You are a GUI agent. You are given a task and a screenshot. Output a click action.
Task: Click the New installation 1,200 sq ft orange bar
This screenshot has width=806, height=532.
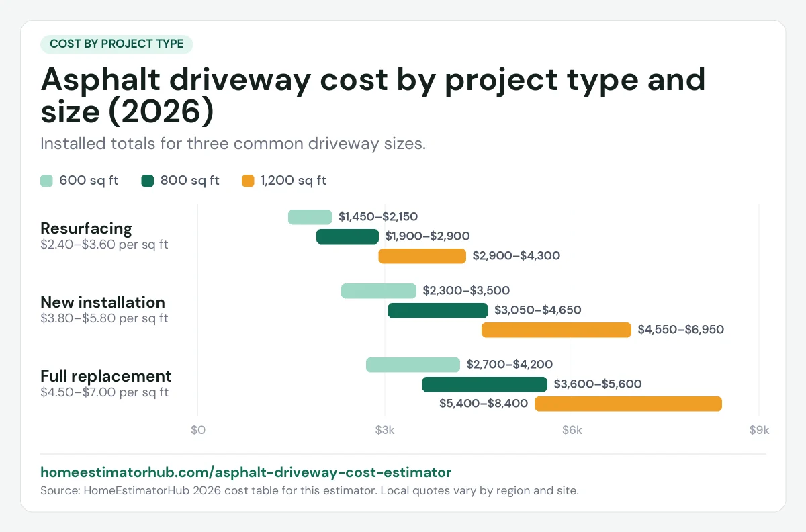tap(557, 330)
